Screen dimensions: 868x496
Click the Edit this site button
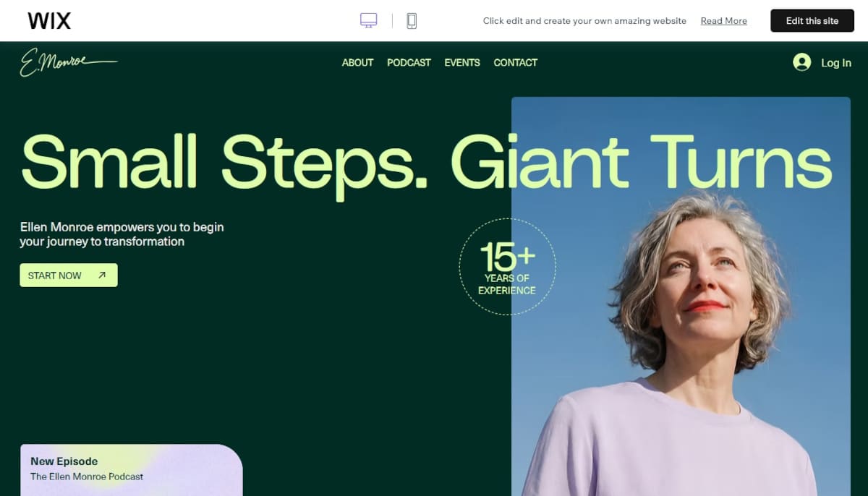812,21
